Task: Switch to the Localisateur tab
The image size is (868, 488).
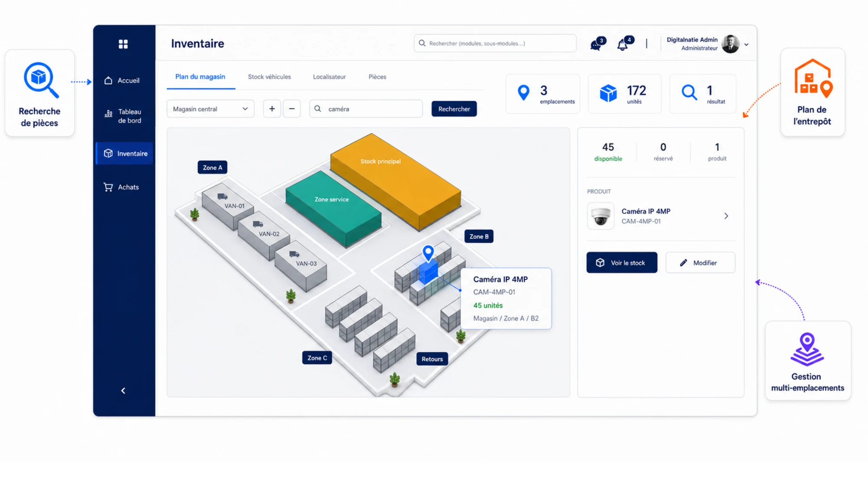Action: point(329,77)
